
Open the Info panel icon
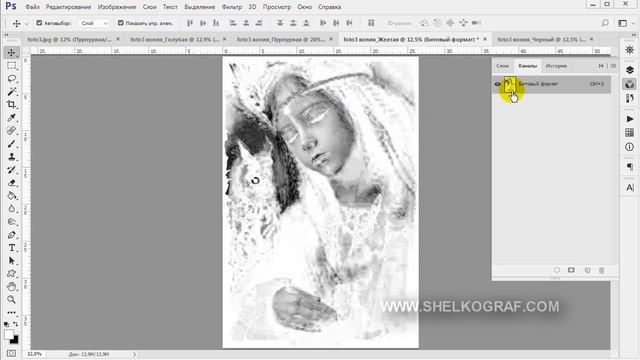click(629, 147)
